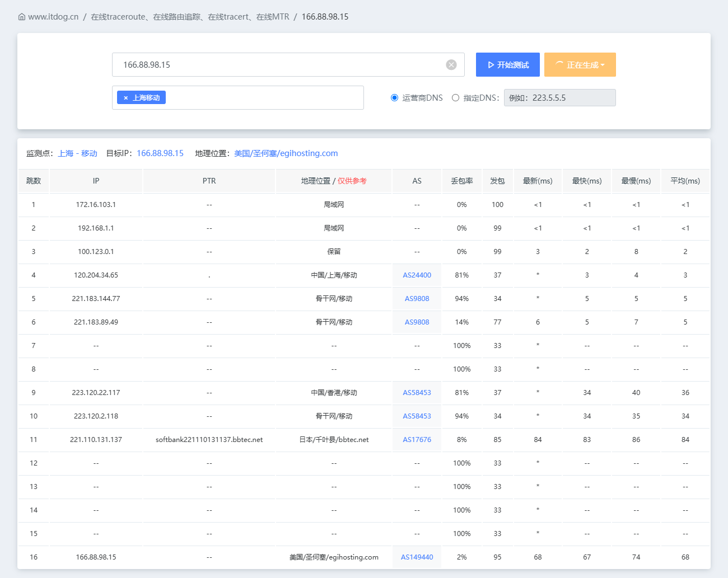Select IP 100.123.0.1 in hop 3
The height and width of the screenshot is (578, 728).
96,252
